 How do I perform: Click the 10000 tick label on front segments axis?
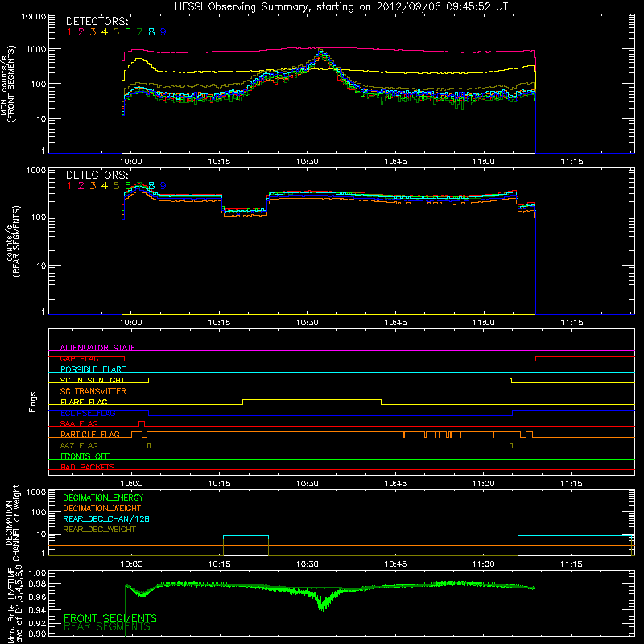pos(33,17)
